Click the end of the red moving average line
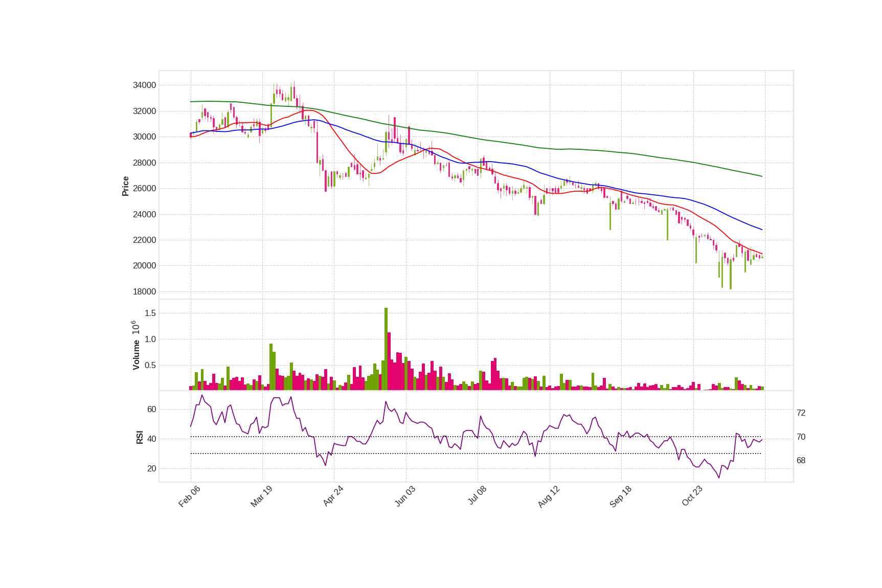Viewport: 882px width, 588px height. [762, 254]
